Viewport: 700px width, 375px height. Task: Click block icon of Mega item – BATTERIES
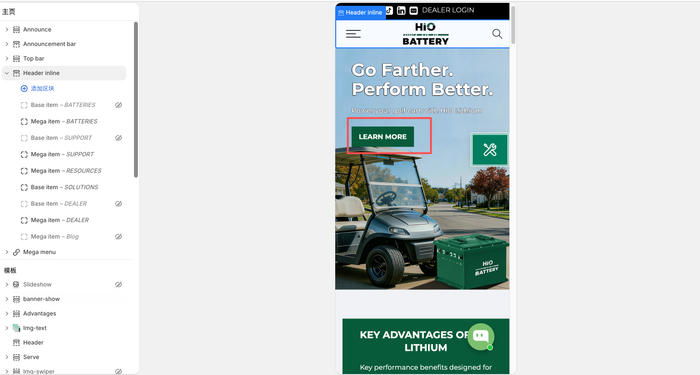click(24, 121)
